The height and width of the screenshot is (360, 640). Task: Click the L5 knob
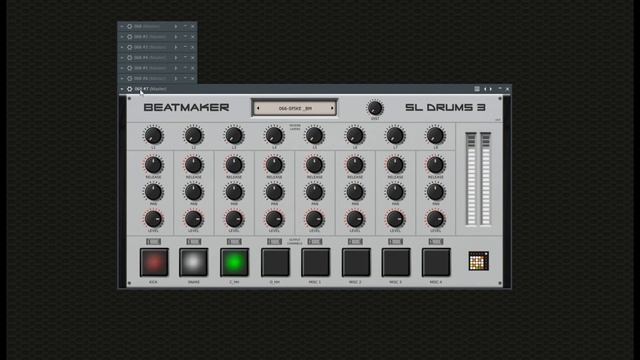[x=314, y=136]
